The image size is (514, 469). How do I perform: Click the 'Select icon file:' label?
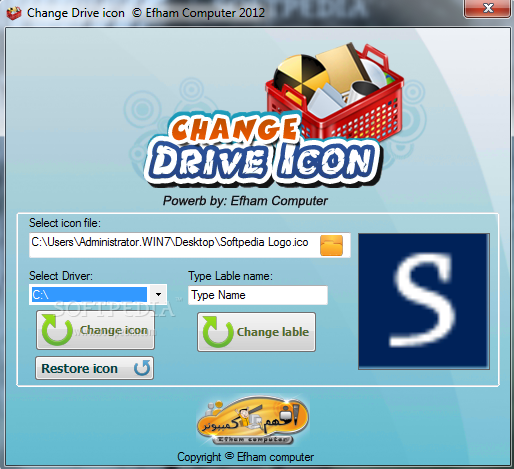[x=65, y=223]
